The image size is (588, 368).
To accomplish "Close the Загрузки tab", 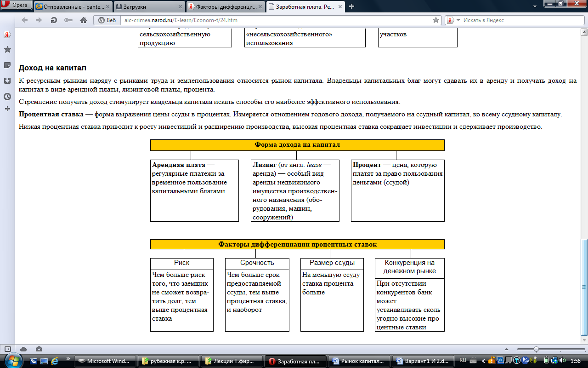I will pos(180,6).
